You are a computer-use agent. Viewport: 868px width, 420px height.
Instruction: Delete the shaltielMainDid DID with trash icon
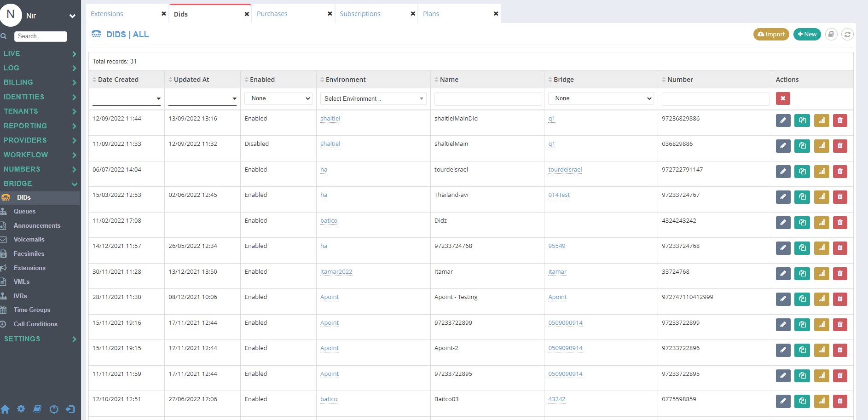pos(840,121)
